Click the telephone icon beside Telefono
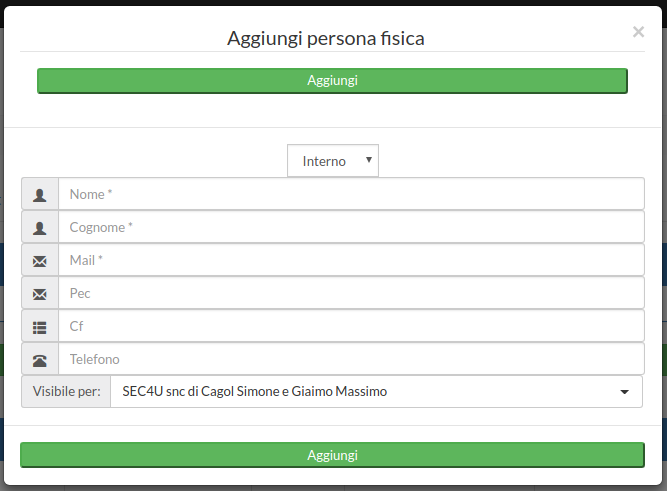Image resolution: width=667 pixels, height=491 pixels. (x=40, y=360)
